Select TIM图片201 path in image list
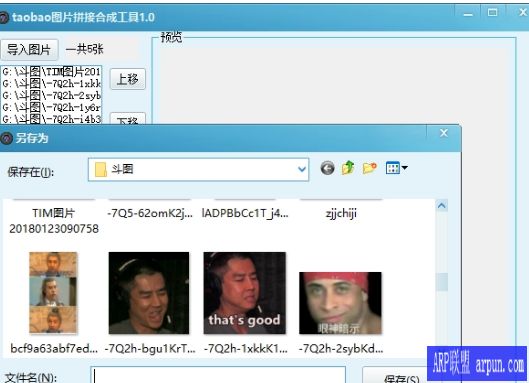Screen dimensions: 529x383 pos(51,72)
